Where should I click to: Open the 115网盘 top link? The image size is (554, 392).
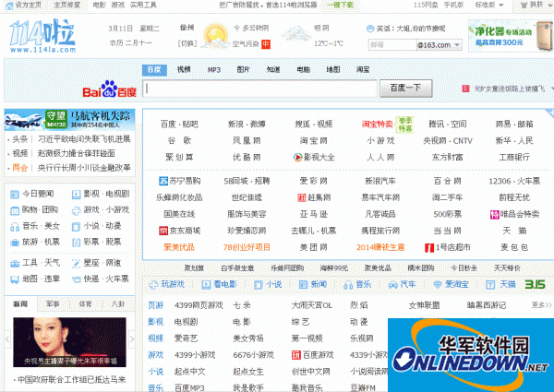(426, 5)
